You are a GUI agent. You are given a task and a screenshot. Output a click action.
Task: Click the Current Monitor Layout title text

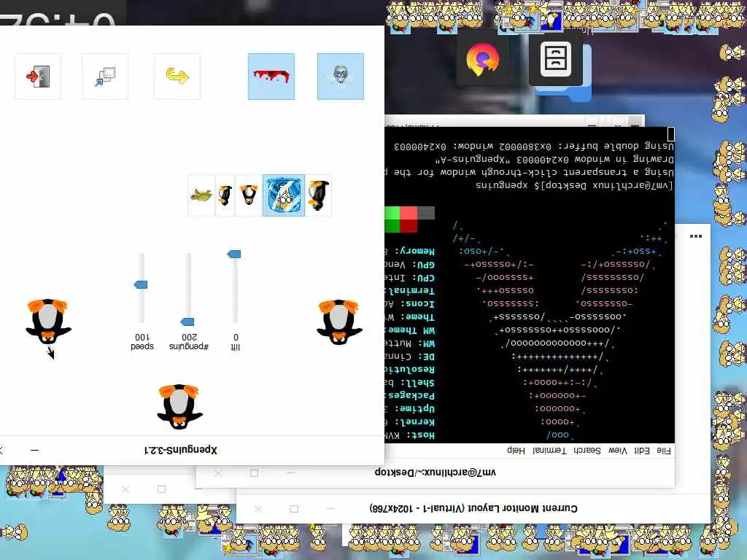473,508
